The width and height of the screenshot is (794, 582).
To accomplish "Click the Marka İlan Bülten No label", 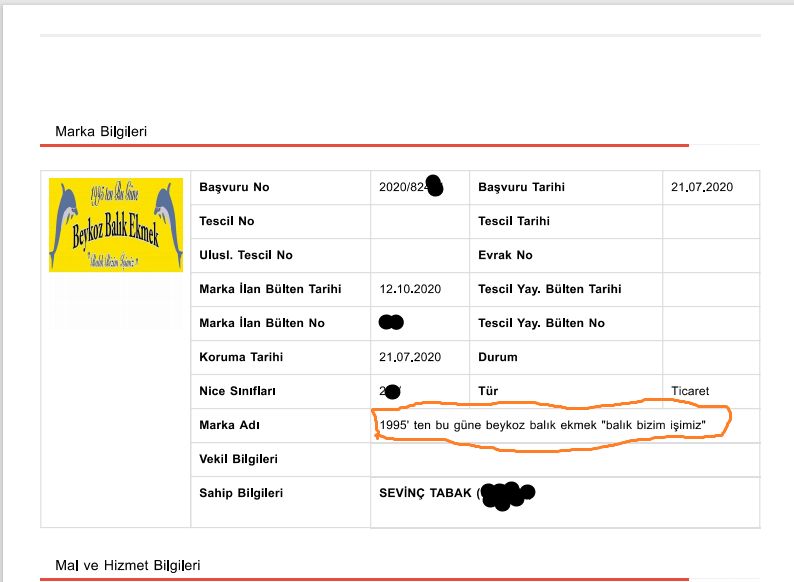I will click(262, 323).
